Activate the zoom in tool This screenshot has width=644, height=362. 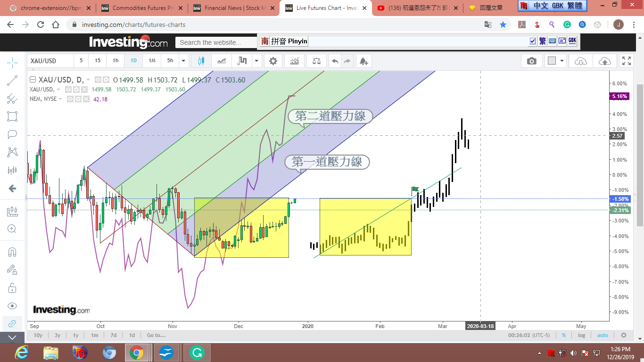(12, 229)
